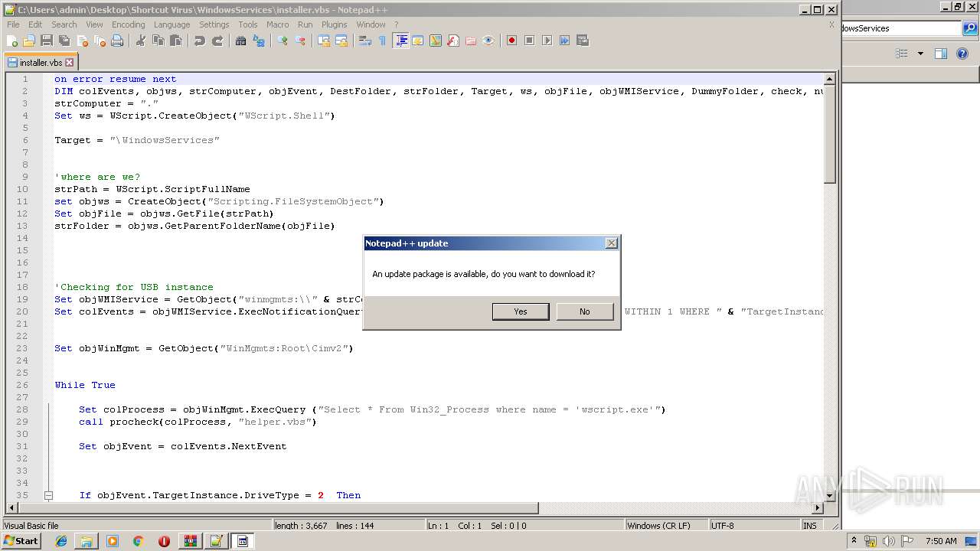Click the Copy toolbar icon
Viewport: 980px width, 551px height.
pyautogui.click(x=158, y=41)
